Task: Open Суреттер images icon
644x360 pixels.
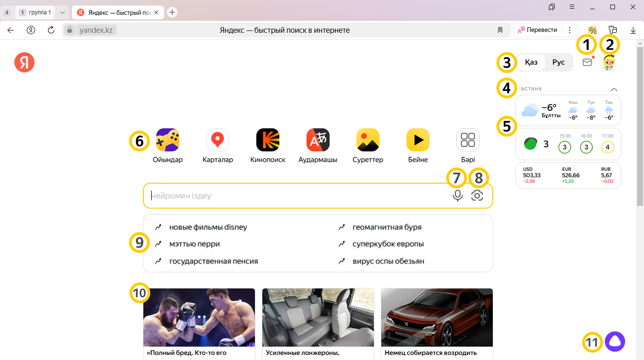Action: (x=368, y=140)
